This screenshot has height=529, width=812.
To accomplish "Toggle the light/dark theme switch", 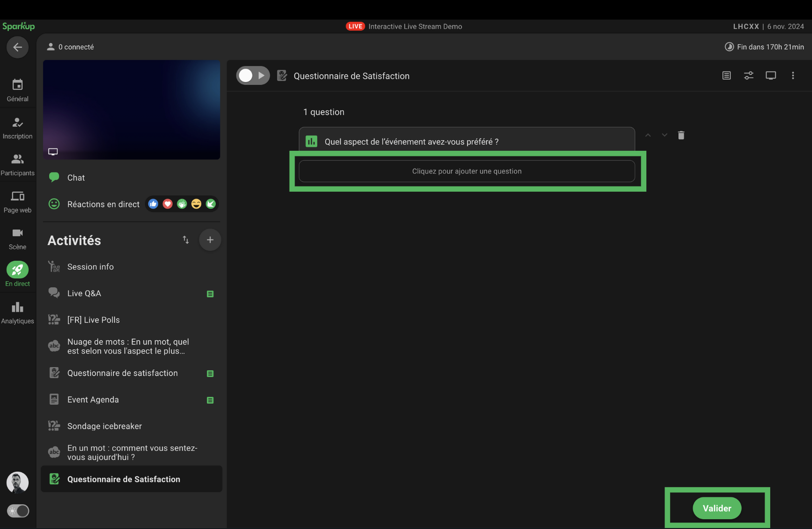I will click(18, 511).
